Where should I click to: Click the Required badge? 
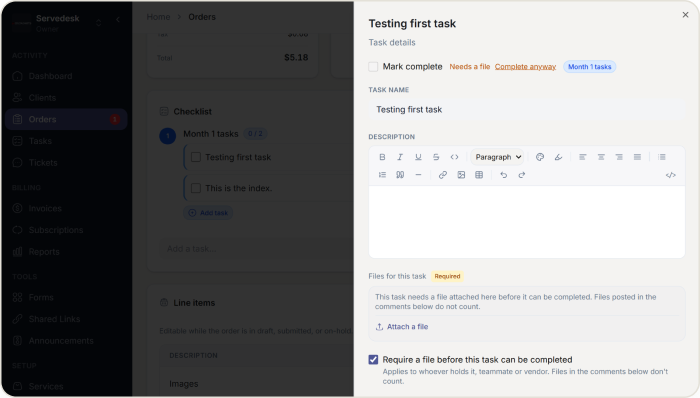point(447,276)
